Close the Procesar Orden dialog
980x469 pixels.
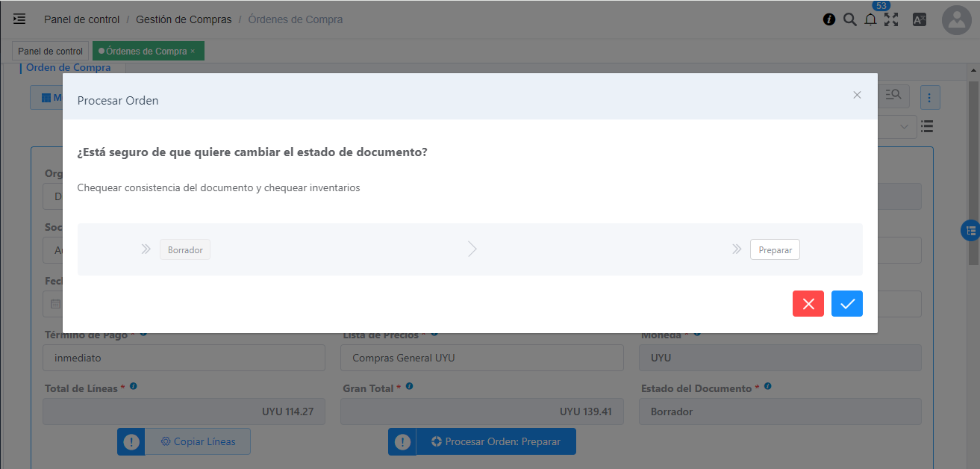click(x=857, y=95)
